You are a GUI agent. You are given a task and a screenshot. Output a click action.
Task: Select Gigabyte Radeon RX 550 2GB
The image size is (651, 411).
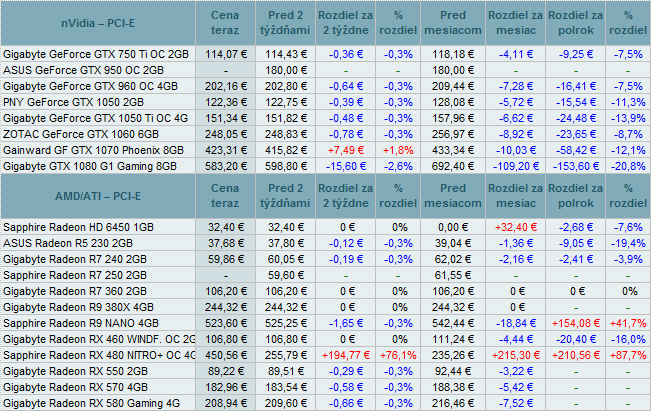[x=76, y=371]
